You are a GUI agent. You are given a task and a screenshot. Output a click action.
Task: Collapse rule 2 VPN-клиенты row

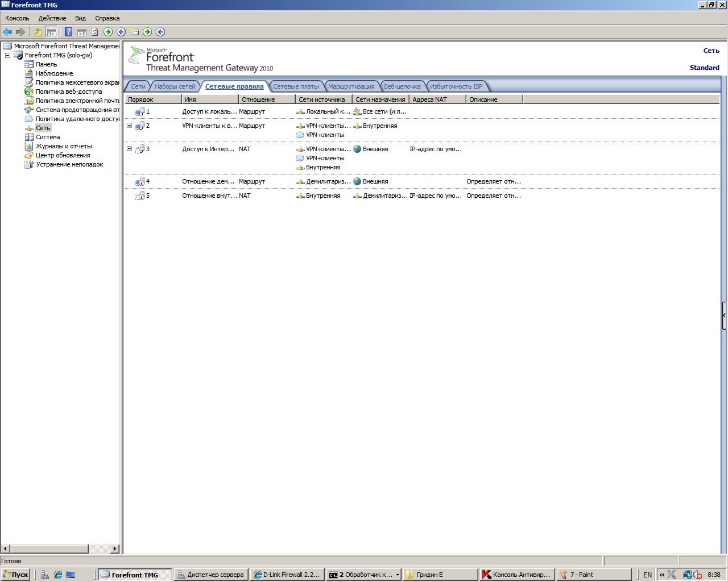tap(129, 126)
